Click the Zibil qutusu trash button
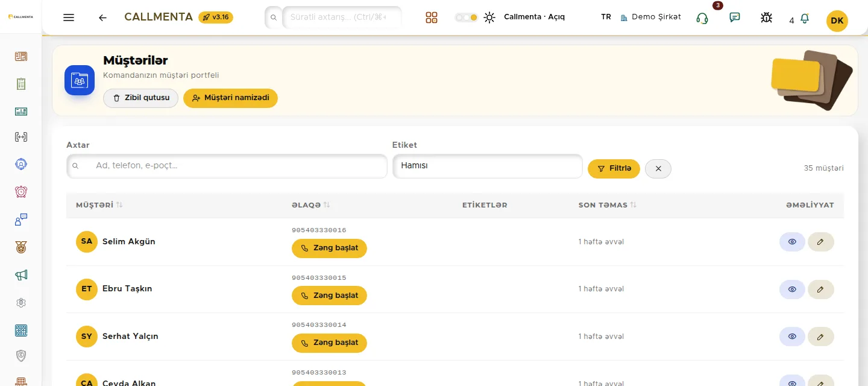868x386 pixels. pos(140,98)
